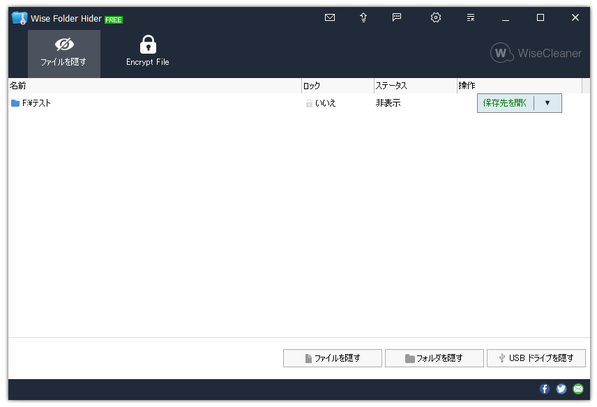The width and height of the screenshot is (597, 407).
Task: Open the menu list icon in title bar
Action: point(471,18)
